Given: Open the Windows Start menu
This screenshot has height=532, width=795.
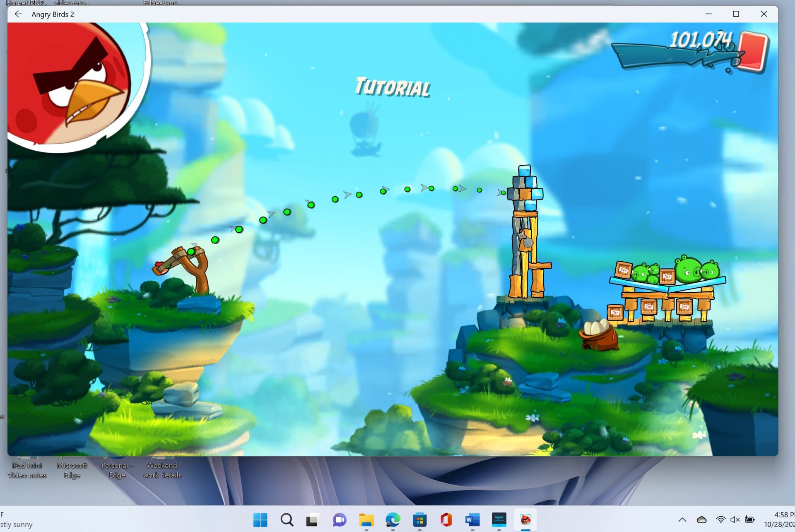Looking at the screenshot, I should [x=260, y=520].
